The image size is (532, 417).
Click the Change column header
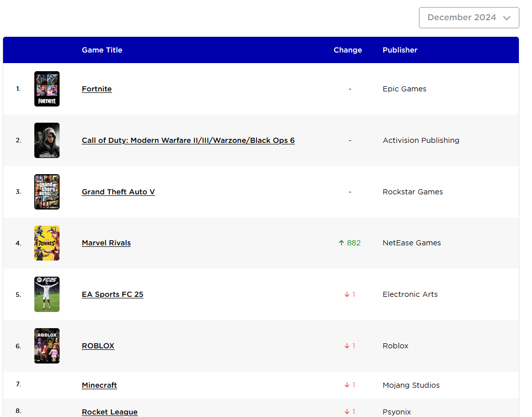click(x=348, y=50)
